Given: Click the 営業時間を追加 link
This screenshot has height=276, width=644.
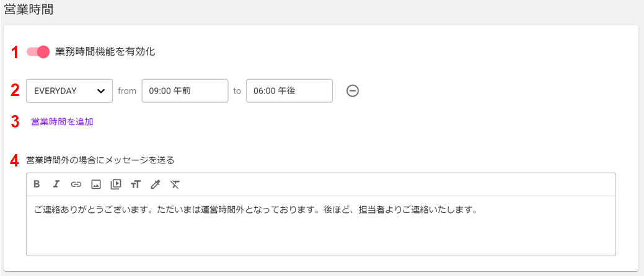Looking at the screenshot, I should [63, 122].
